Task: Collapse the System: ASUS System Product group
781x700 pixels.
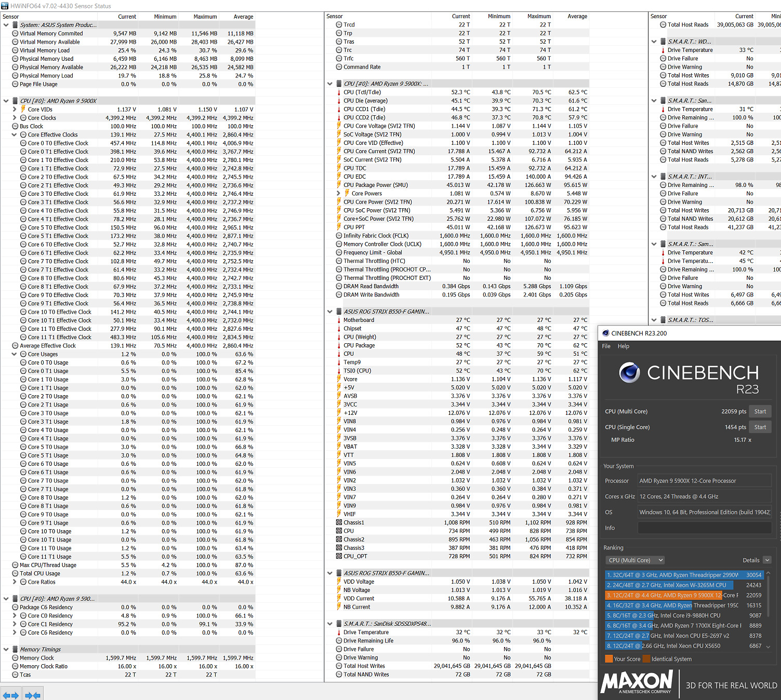Action: (6, 25)
